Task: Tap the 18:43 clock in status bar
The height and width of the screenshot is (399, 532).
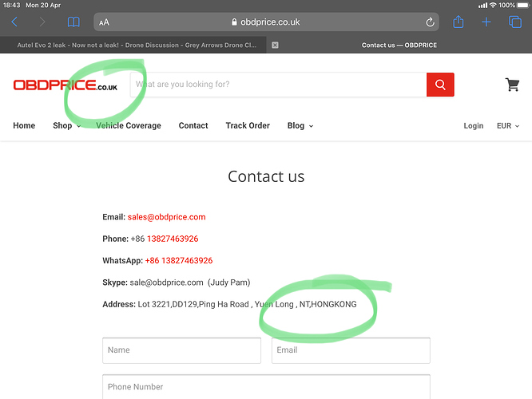Action: (x=11, y=5)
